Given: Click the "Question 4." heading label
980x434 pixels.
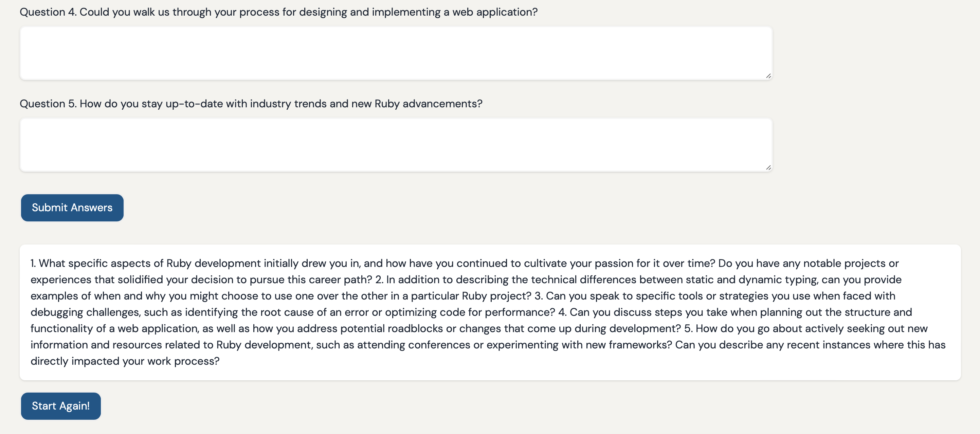Looking at the screenshot, I should tap(48, 12).
